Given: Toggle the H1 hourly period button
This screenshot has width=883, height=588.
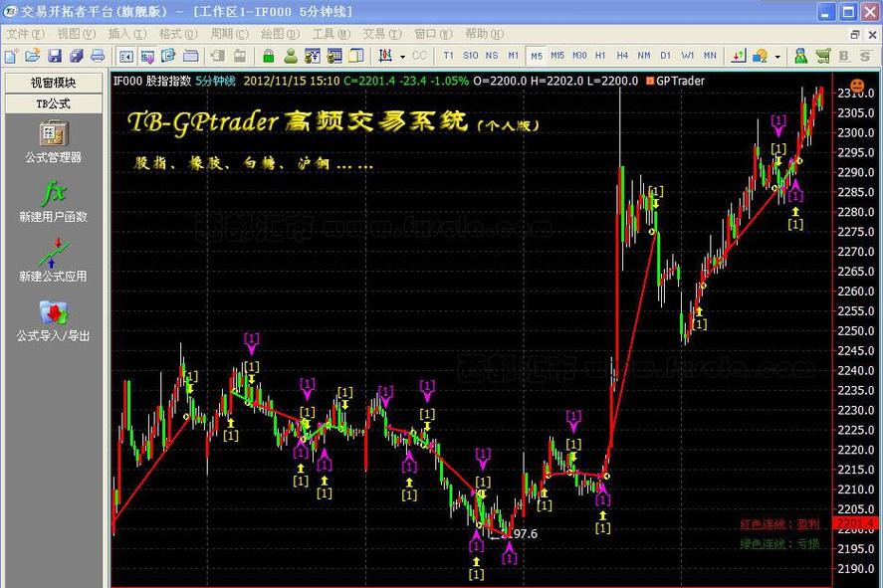Looking at the screenshot, I should [600, 56].
